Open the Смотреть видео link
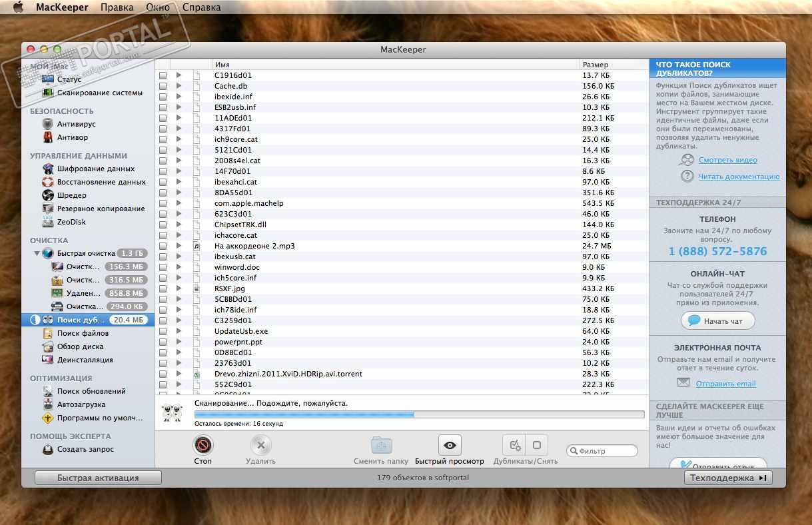This screenshot has width=812, height=525. coord(727,160)
